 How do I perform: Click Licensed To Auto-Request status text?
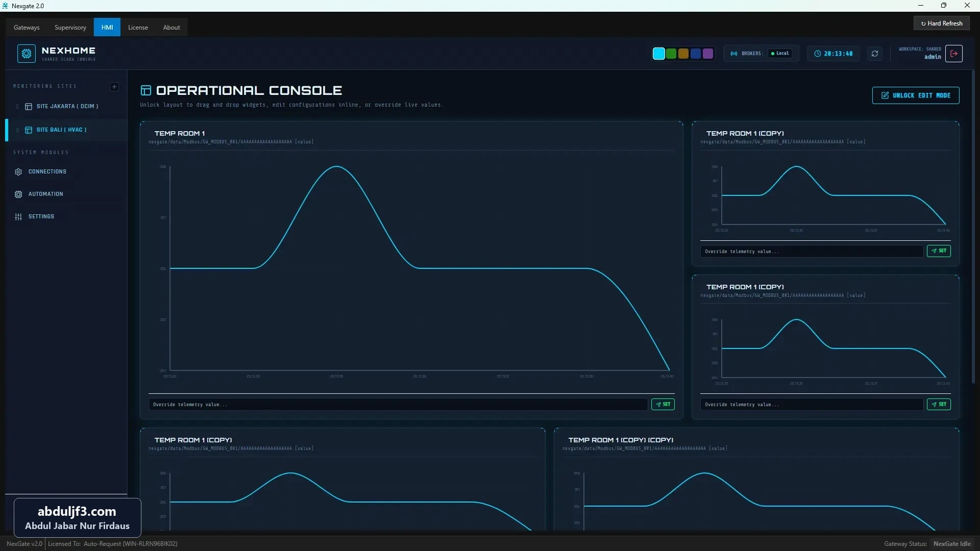113,544
